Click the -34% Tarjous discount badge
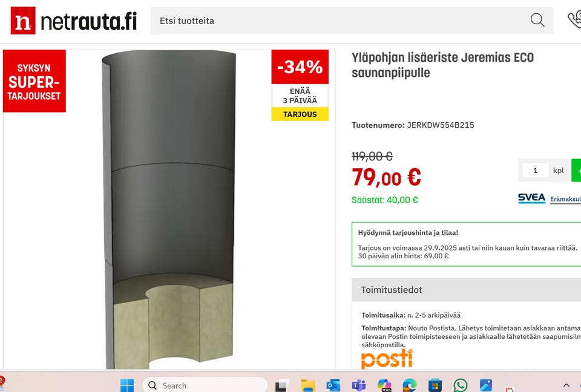The width and height of the screenshot is (581, 392). click(x=300, y=85)
